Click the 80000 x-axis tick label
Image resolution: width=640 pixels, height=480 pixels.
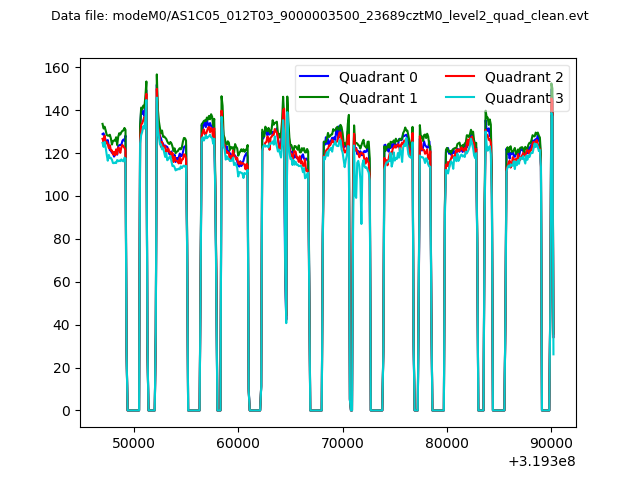point(446,443)
